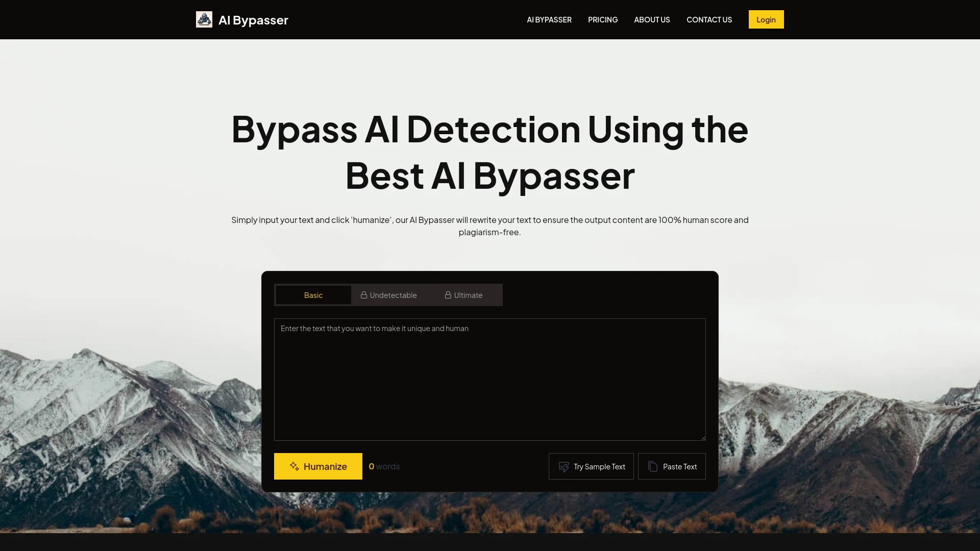Enable the Ultimate tier toggle
Screen dimensions: 980x551
click(x=464, y=295)
